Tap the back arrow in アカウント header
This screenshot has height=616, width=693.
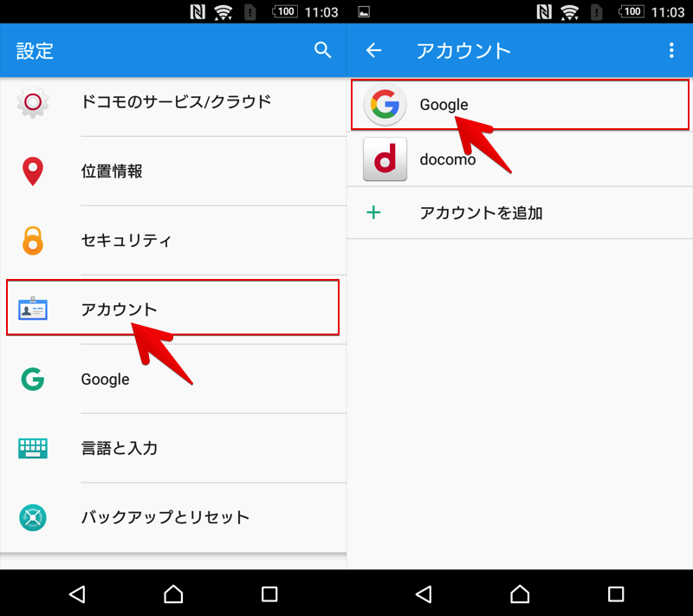point(373,50)
